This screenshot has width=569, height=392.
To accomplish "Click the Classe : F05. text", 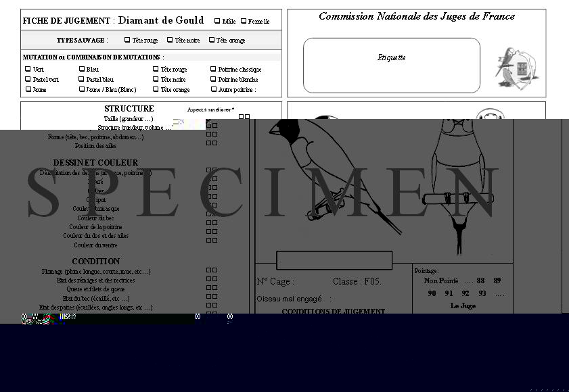I will (357, 282).
